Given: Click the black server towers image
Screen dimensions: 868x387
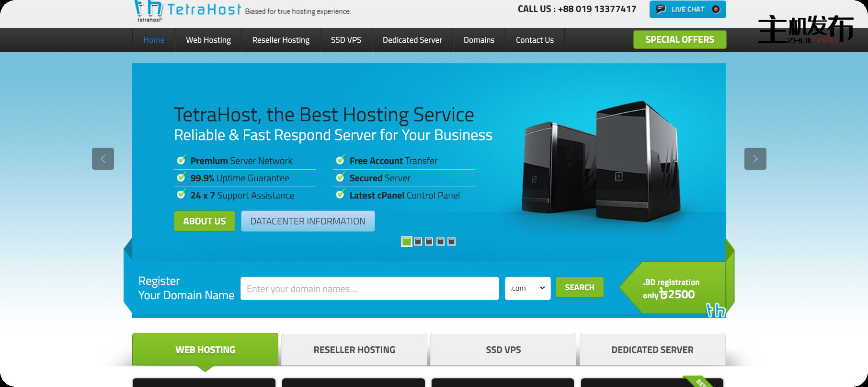Looking at the screenshot, I should coord(601,163).
